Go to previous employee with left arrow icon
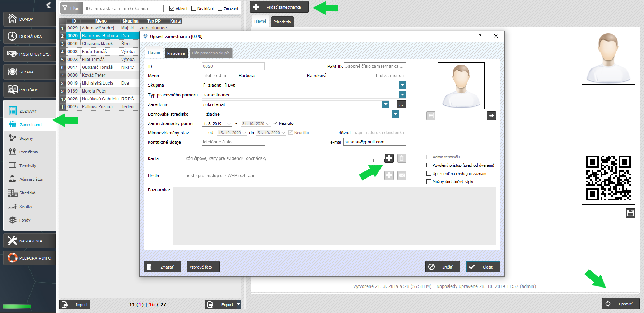This screenshot has height=313, width=644. (431, 115)
